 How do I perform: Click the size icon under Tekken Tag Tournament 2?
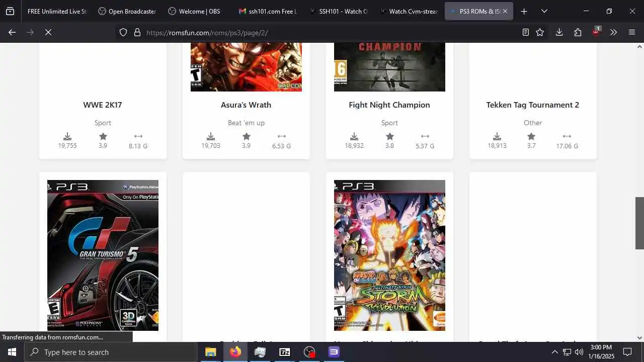point(567,136)
